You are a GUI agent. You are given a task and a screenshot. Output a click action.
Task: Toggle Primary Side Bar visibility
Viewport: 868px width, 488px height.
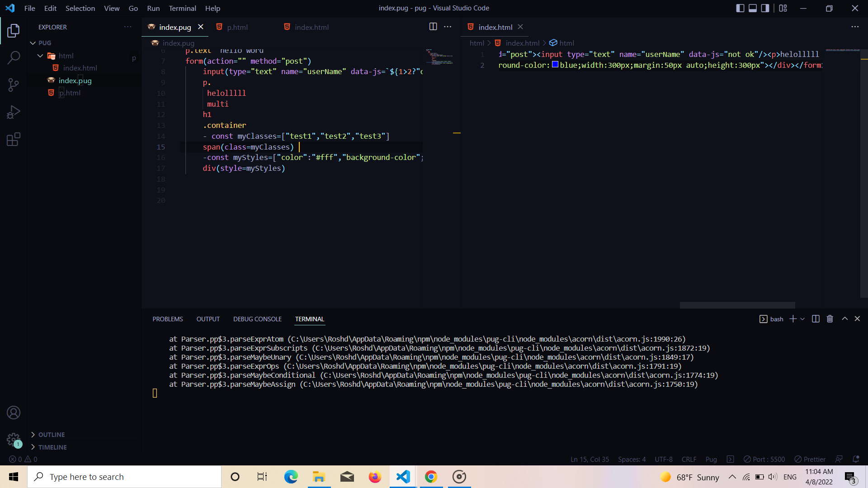[740, 8]
